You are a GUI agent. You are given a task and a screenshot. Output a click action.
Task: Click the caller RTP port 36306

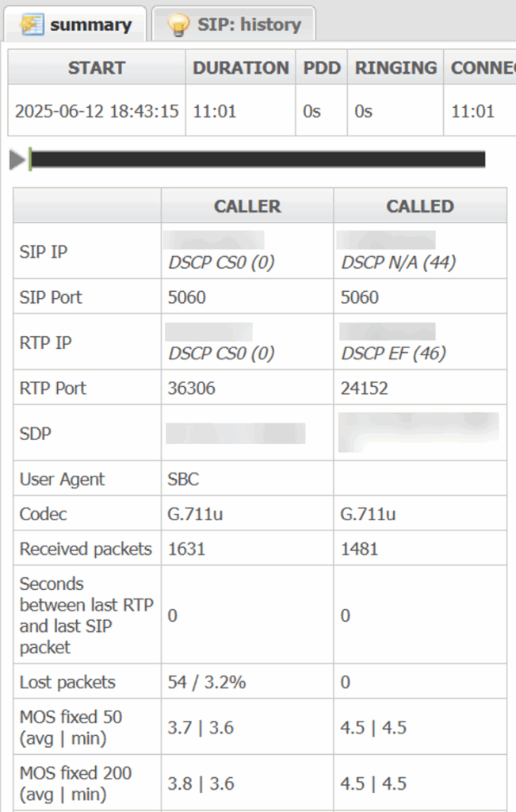click(x=192, y=388)
